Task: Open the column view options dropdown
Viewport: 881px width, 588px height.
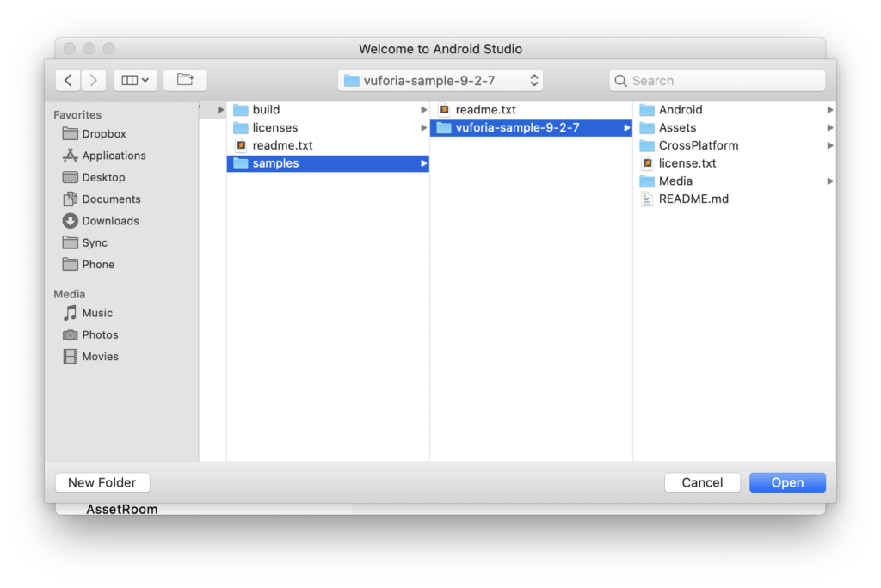Action: click(x=135, y=80)
